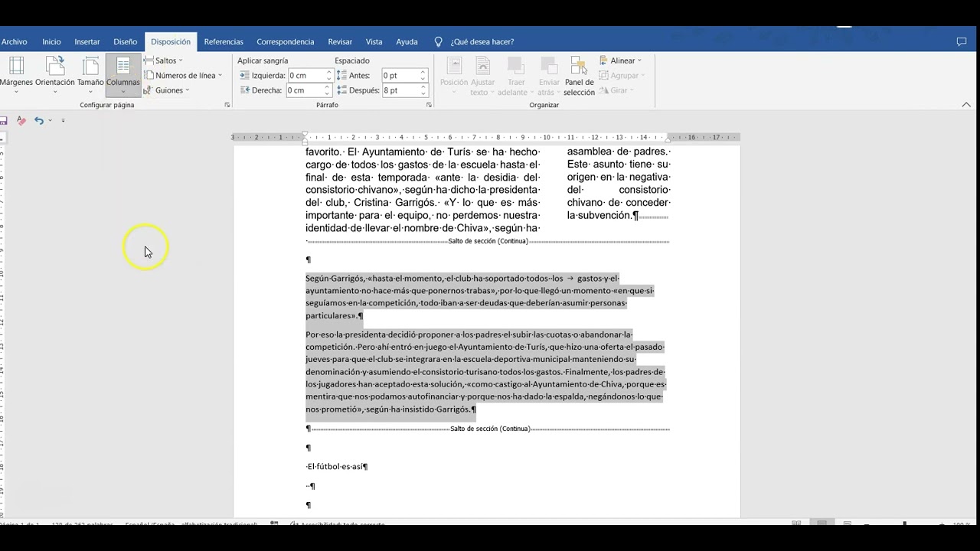Click the clear formatting eraser icon in quick access
Screen dimensions: 980x551
[x=21, y=121]
